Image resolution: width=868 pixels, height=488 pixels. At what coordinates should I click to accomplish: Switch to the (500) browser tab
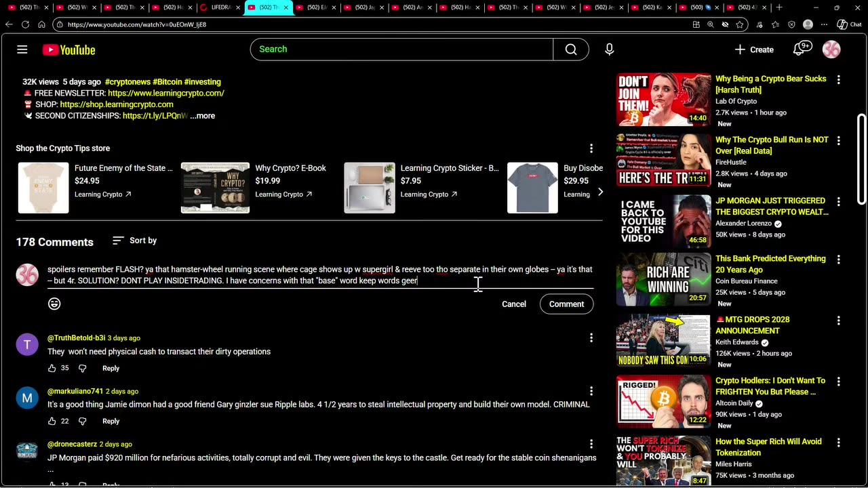(698, 7)
